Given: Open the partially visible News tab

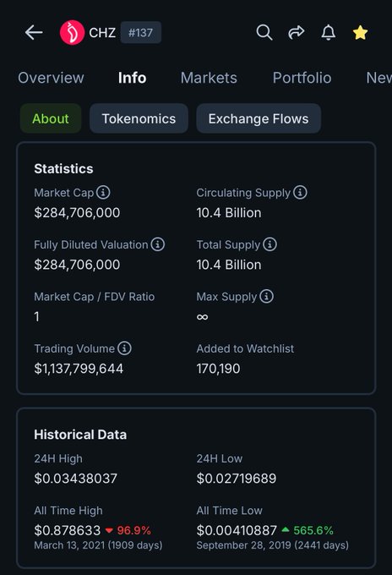Looking at the screenshot, I should click(x=378, y=78).
